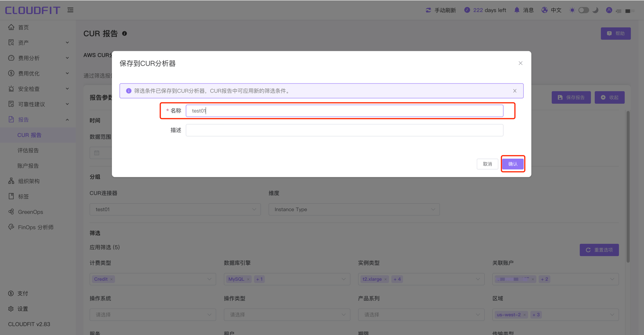644x335 pixels.
Task: Click the 重置选项 reset button
Action: (x=599, y=250)
